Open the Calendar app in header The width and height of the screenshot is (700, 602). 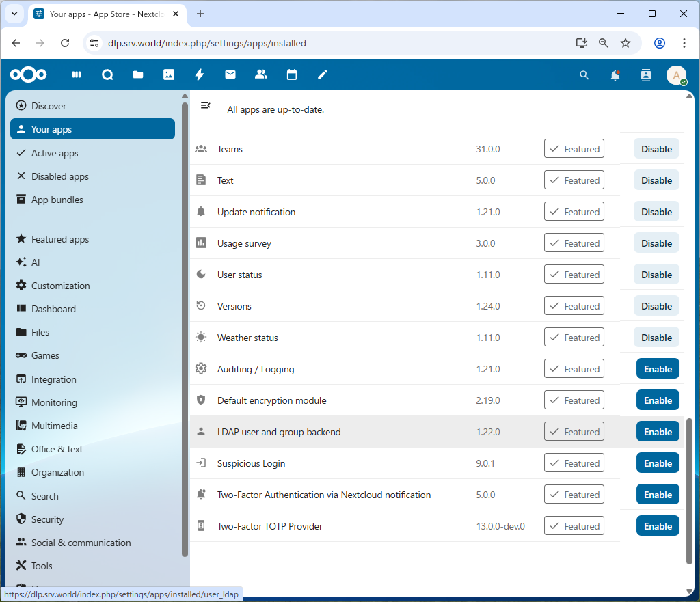tap(292, 75)
